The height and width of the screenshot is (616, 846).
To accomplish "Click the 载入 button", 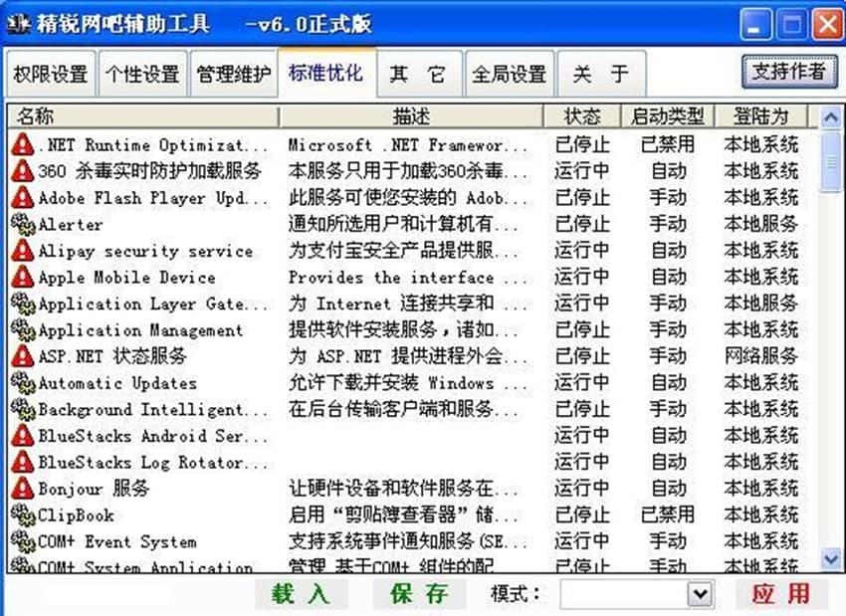I will (x=301, y=594).
